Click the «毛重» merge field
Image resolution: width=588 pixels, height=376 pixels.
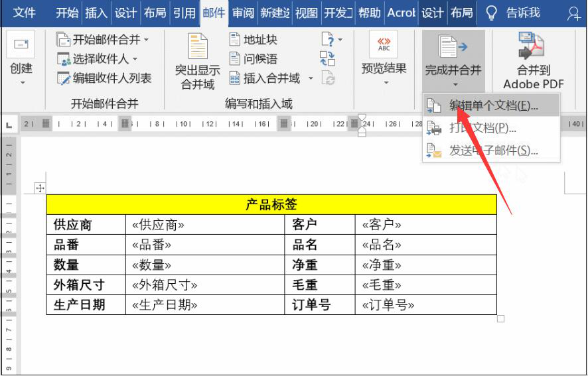(x=382, y=285)
